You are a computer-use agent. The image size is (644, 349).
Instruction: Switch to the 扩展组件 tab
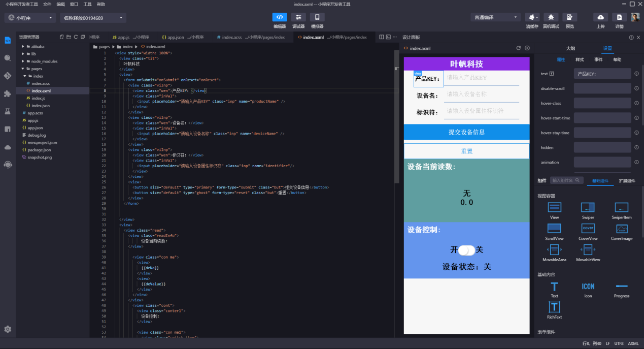click(x=627, y=180)
